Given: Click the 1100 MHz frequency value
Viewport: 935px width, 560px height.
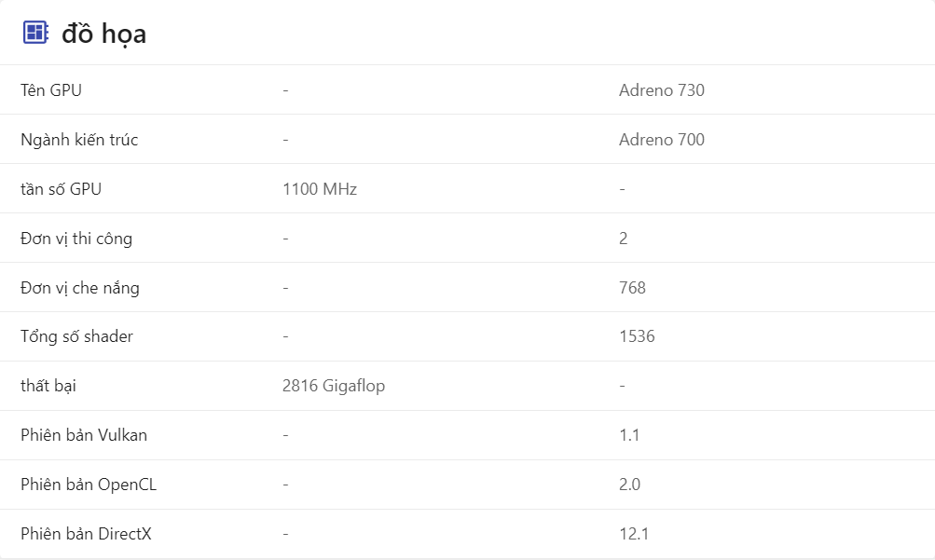Looking at the screenshot, I should [320, 189].
